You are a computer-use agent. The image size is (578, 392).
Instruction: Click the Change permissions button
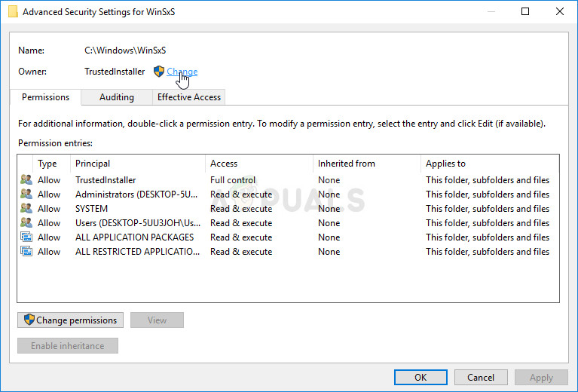point(70,320)
